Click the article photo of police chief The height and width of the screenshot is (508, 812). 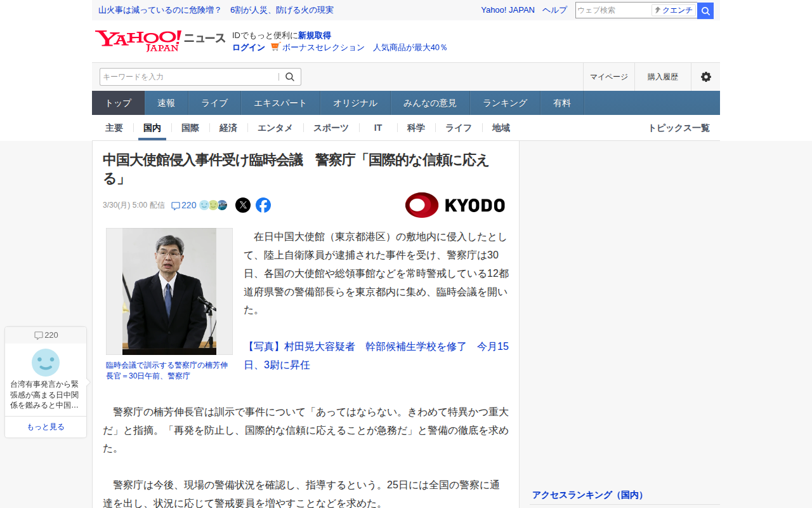click(169, 291)
